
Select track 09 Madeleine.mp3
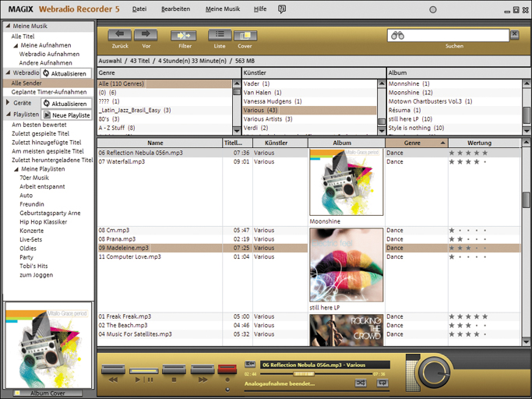124,248
